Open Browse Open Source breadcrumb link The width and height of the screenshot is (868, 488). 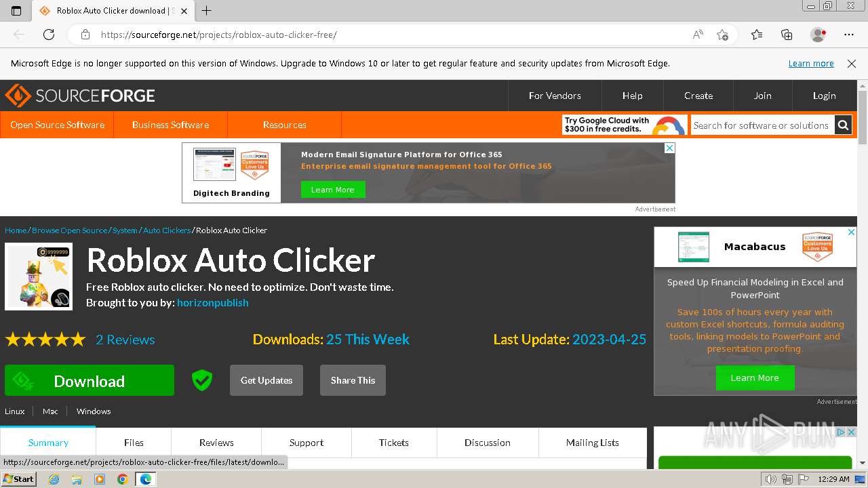[x=70, y=230]
